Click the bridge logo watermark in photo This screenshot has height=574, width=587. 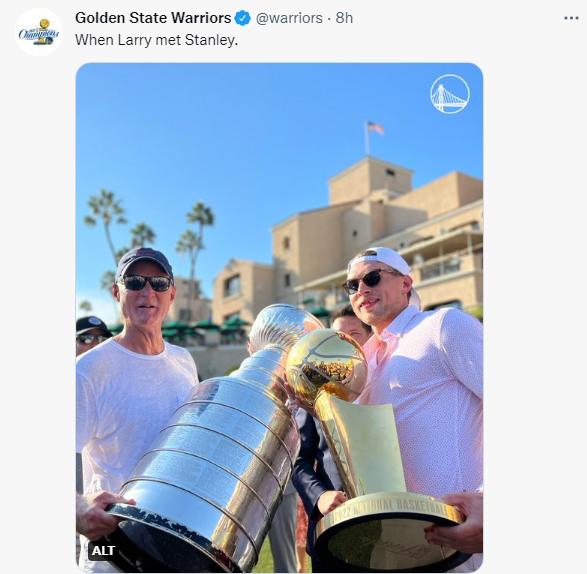(x=450, y=94)
